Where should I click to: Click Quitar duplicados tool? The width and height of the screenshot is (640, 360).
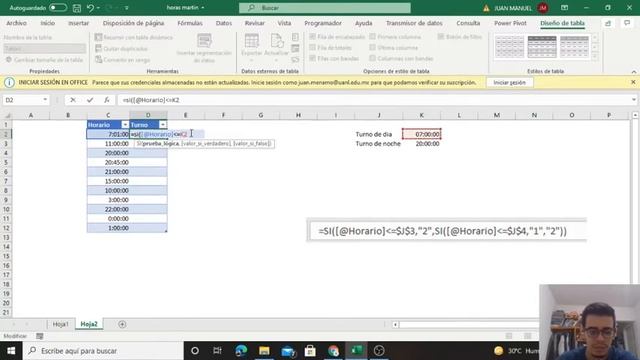click(121, 49)
